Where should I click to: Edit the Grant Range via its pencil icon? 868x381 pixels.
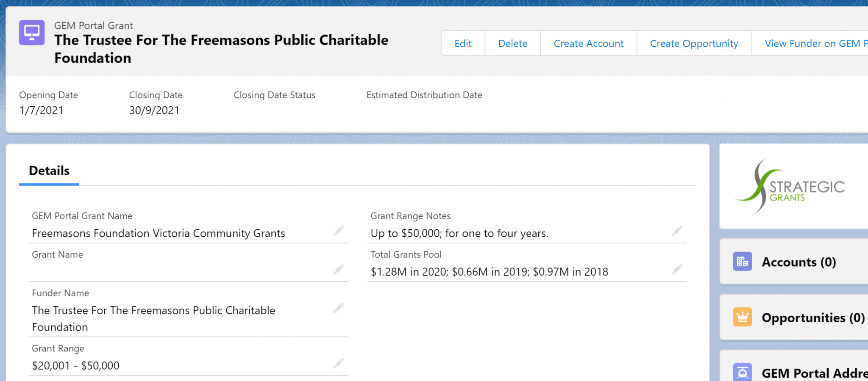338,363
